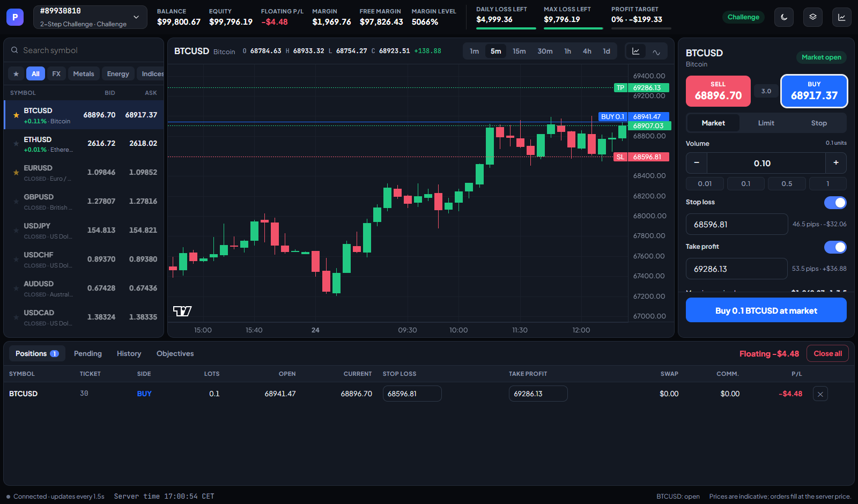Edit the Take profit price field in order panel

[737, 269]
